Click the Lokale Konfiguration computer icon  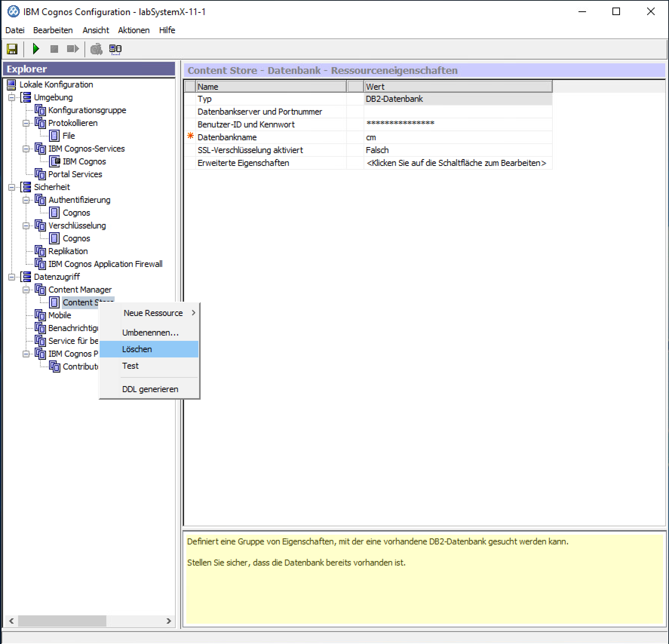pyautogui.click(x=12, y=84)
